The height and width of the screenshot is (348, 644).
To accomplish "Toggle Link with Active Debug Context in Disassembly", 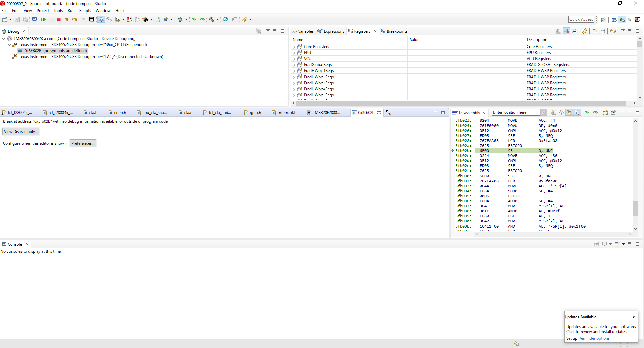I will point(569,113).
